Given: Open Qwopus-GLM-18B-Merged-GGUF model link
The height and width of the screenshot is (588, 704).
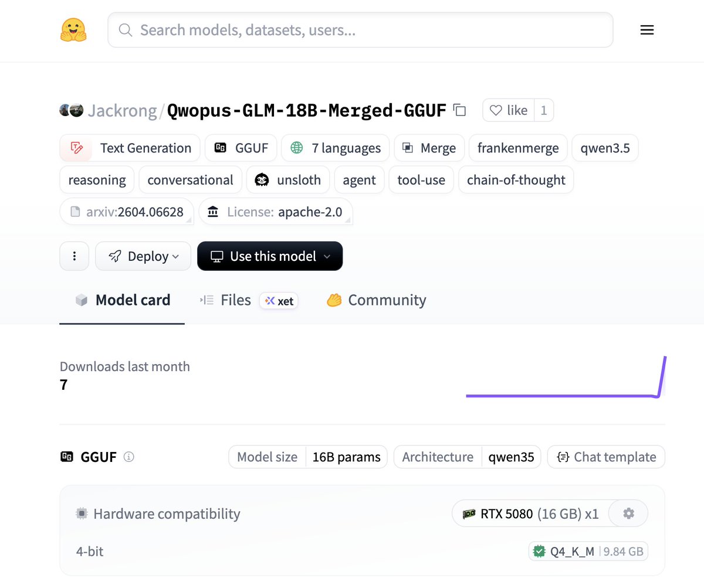Looking at the screenshot, I should [x=307, y=110].
